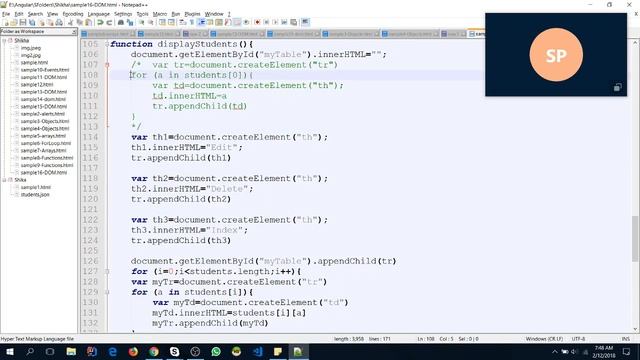
Task: Click the Save All toolbar icon
Action: pyautogui.click(x=32, y=22)
